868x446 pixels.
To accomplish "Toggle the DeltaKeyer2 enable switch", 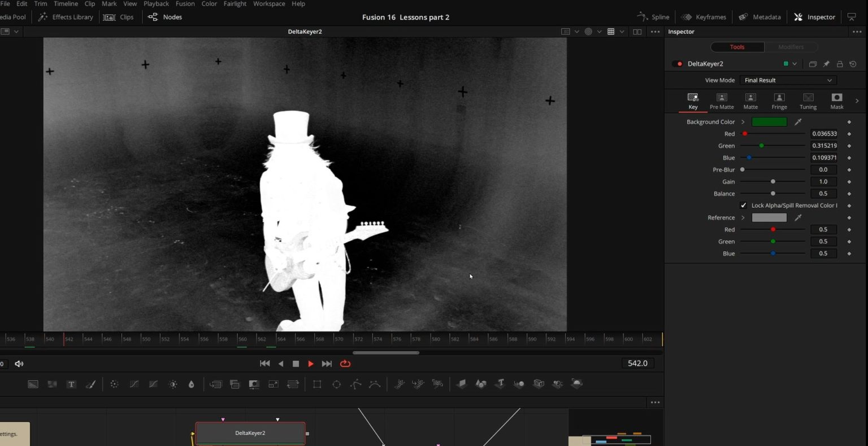I will [x=677, y=64].
